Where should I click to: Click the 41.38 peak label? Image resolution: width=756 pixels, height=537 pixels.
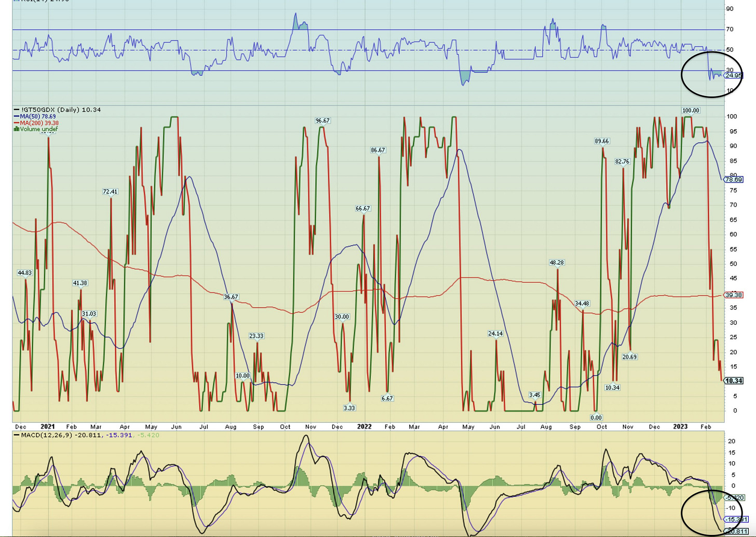80,283
